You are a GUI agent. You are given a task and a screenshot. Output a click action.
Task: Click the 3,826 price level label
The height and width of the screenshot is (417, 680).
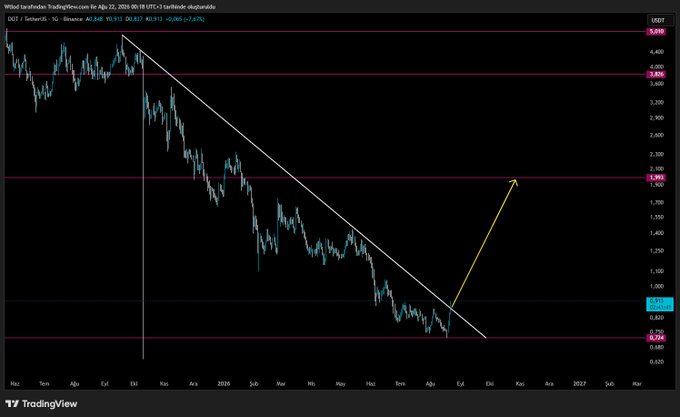pos(656,74)
